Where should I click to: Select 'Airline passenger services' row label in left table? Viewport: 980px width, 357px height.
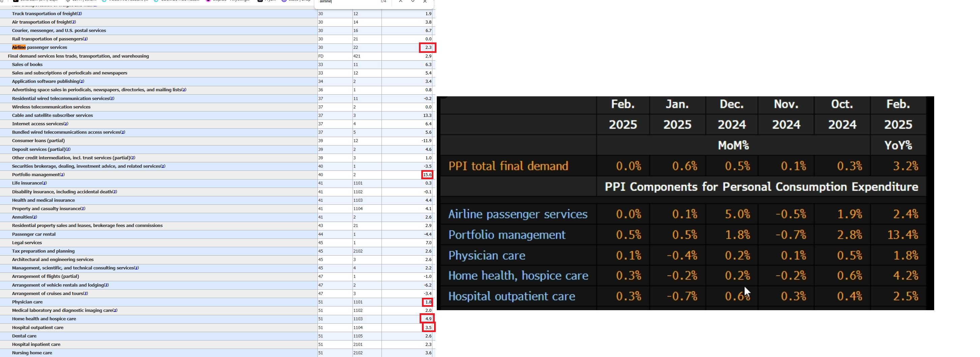[x=39, y=47]
